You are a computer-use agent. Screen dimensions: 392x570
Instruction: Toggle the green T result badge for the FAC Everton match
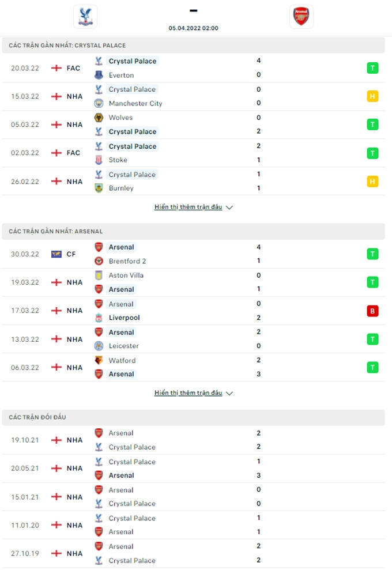pos(372,68)
